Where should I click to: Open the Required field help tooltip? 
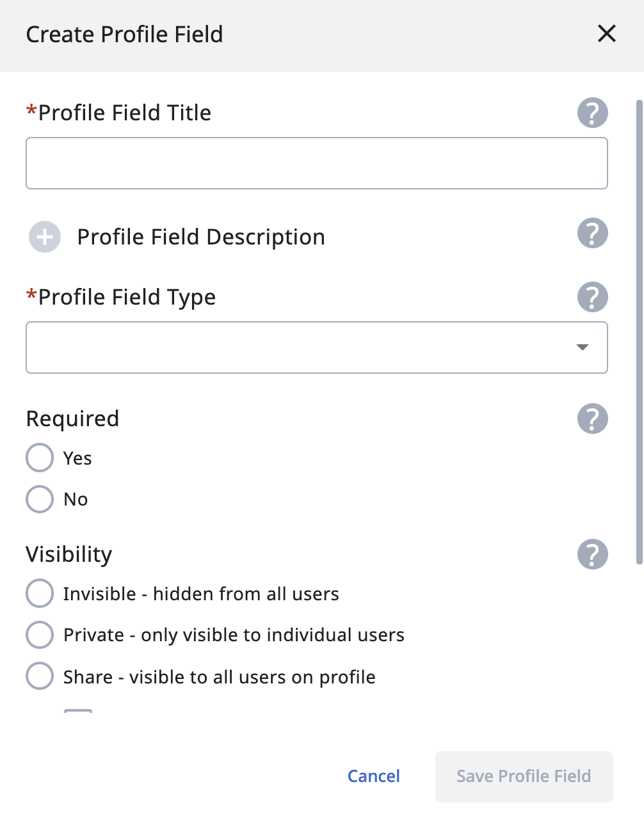click(592, 419)
